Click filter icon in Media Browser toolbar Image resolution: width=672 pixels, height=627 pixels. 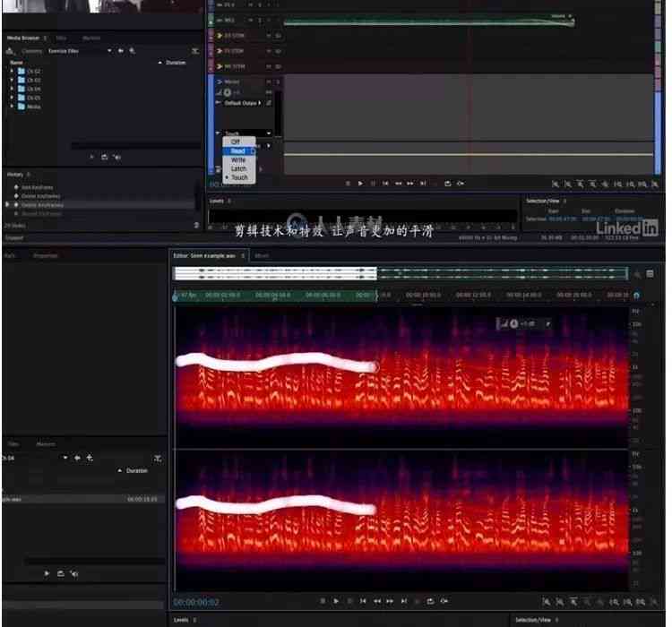coord(195,51)
